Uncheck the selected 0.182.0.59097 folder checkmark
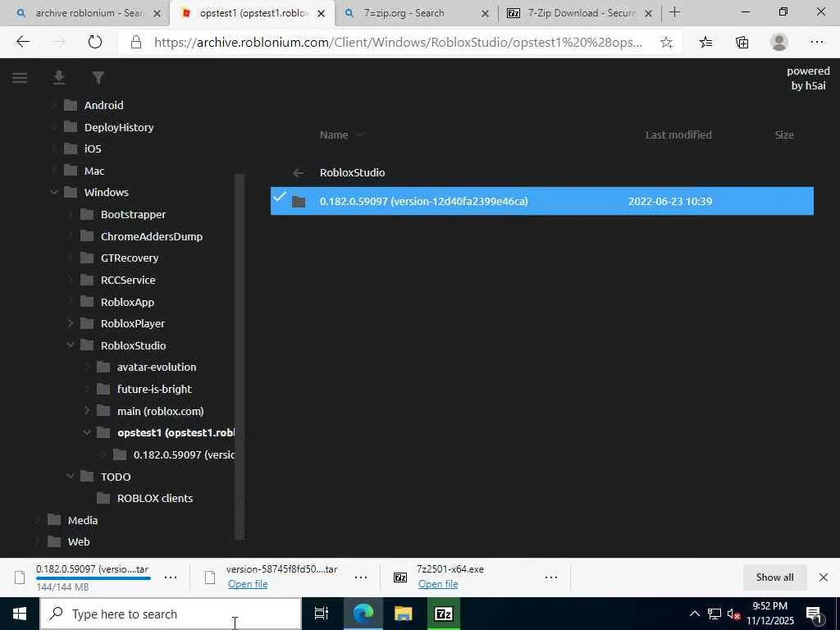 280,197
